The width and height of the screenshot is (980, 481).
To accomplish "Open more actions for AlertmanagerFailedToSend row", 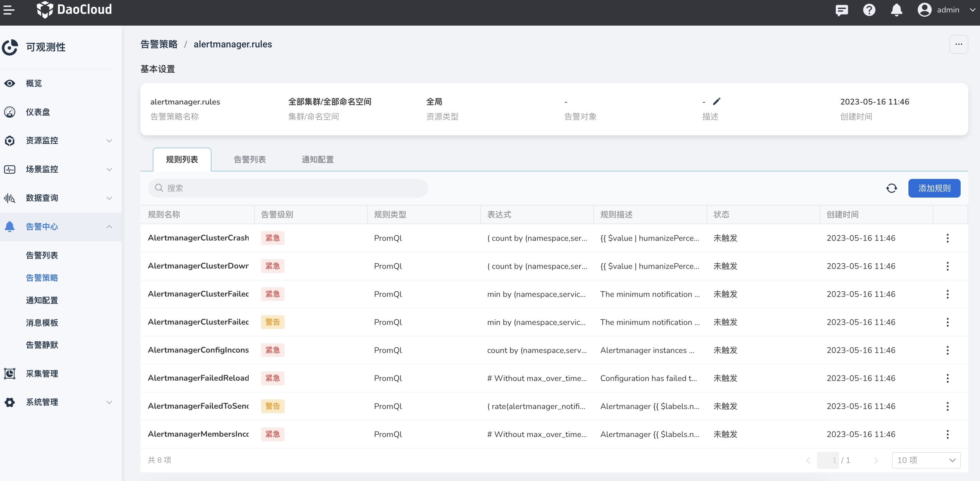I will click(947, 406).
